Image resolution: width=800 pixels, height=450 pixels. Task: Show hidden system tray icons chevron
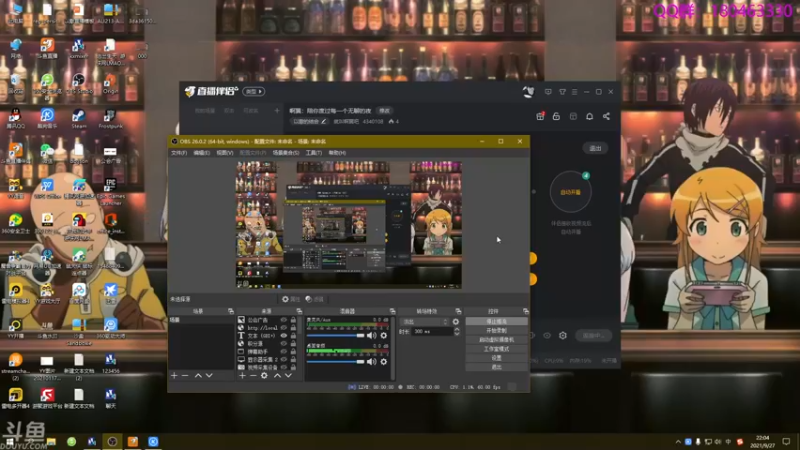[678, 442]
